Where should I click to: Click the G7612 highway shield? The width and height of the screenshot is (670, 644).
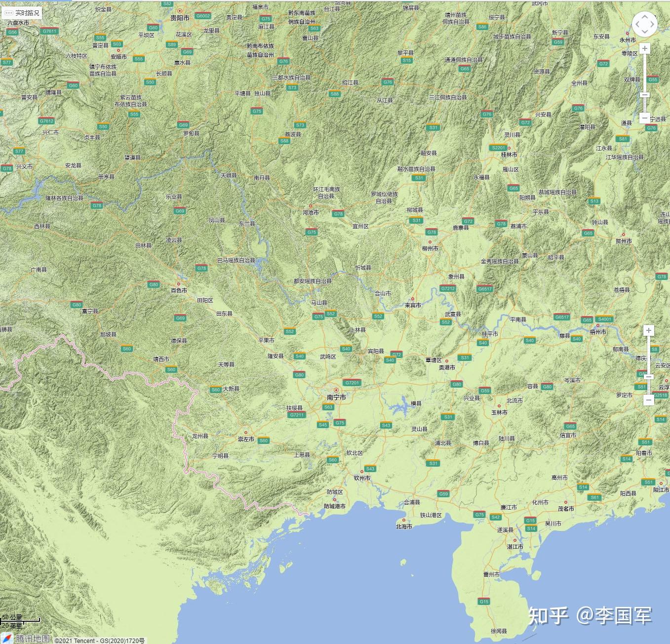point(46,121)
